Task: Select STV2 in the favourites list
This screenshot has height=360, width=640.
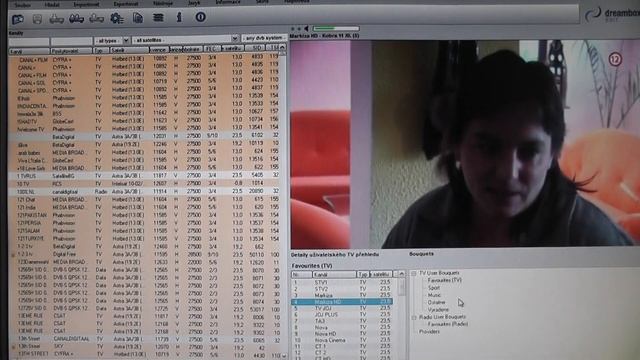Action: tap(342, 289)
